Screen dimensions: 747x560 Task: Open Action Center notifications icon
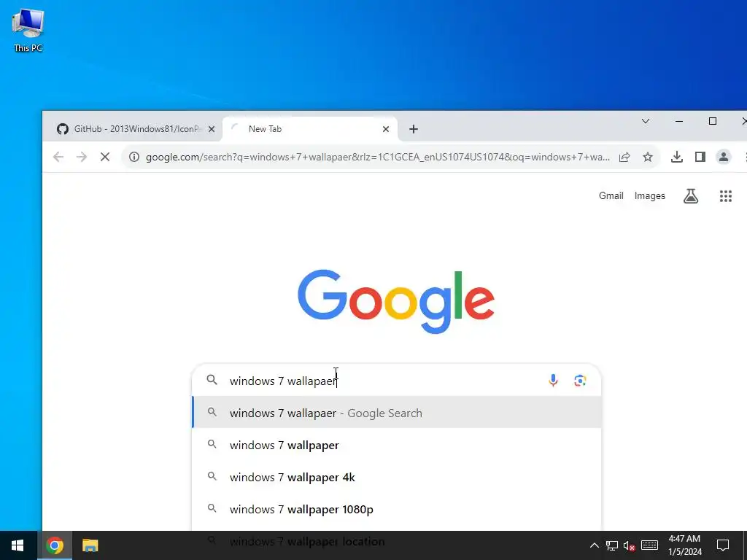(x=723, y=545)
